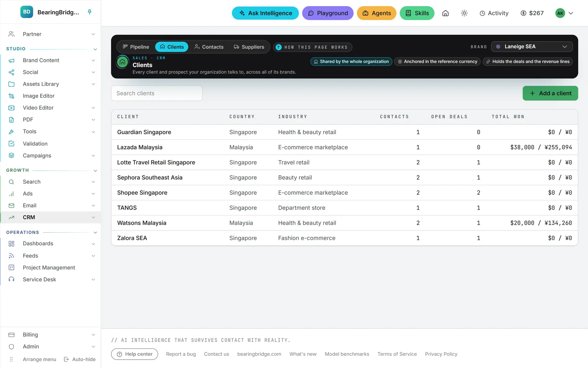
Task: Click the Service Desk headset icon
Action: [x=11, y=279]
